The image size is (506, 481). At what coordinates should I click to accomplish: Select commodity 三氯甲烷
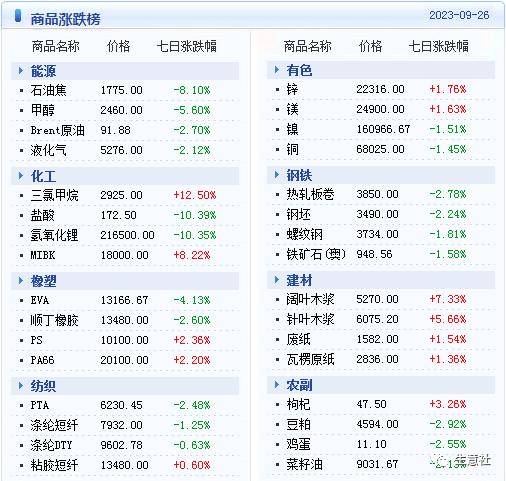(54, 195)
